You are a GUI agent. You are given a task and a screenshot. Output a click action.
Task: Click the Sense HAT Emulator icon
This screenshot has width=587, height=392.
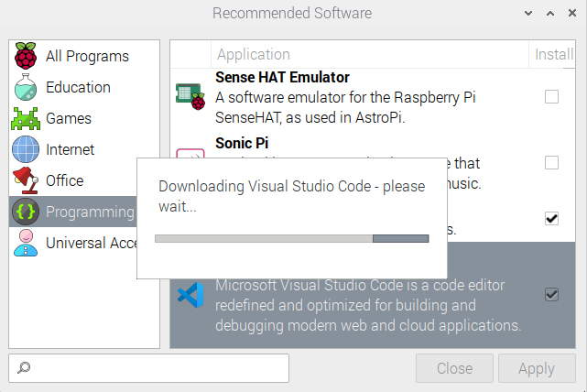(190, 96)
